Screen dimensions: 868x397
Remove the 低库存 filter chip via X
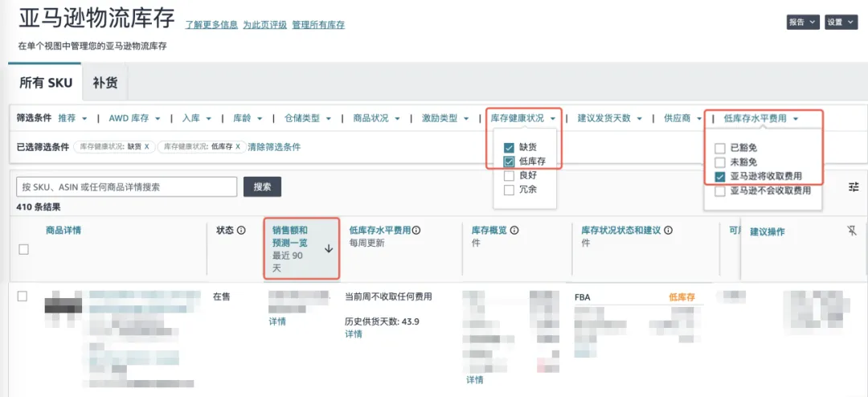coord(238,147)
